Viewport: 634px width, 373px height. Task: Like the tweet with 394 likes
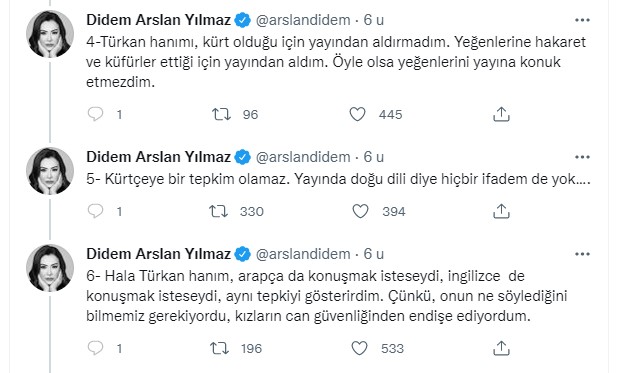[x=360, y=211]
